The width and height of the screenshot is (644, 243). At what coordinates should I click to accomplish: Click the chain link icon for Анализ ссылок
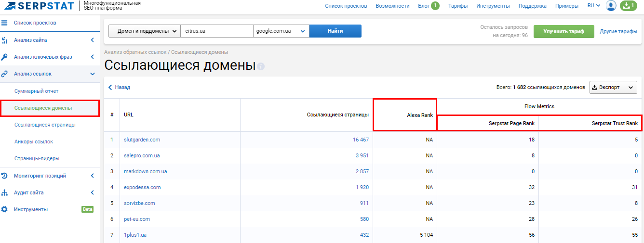pyautogui.click(x=4, y=74)
